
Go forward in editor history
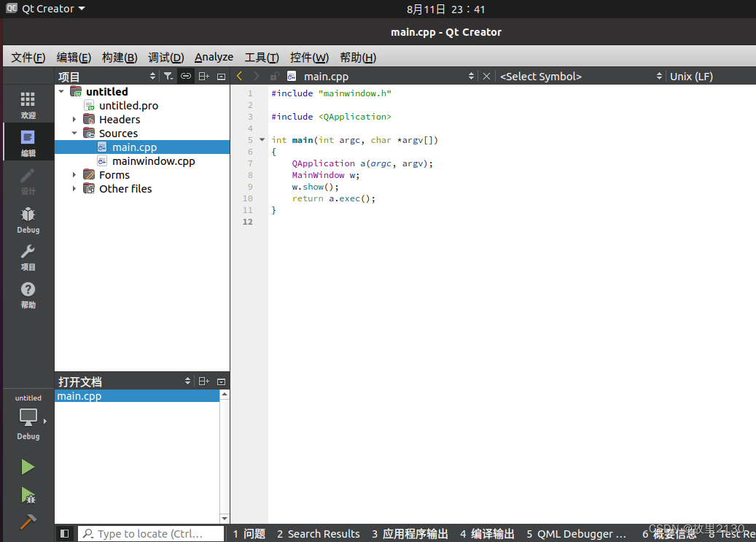click(257, 77)
